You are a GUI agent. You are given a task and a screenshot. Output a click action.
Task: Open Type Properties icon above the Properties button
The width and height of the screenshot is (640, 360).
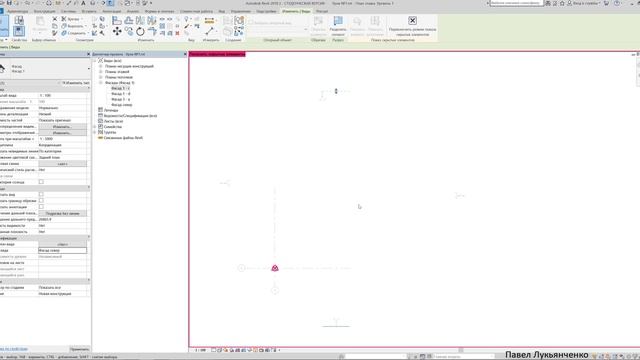pyautogui.click(x=19, y=20)
